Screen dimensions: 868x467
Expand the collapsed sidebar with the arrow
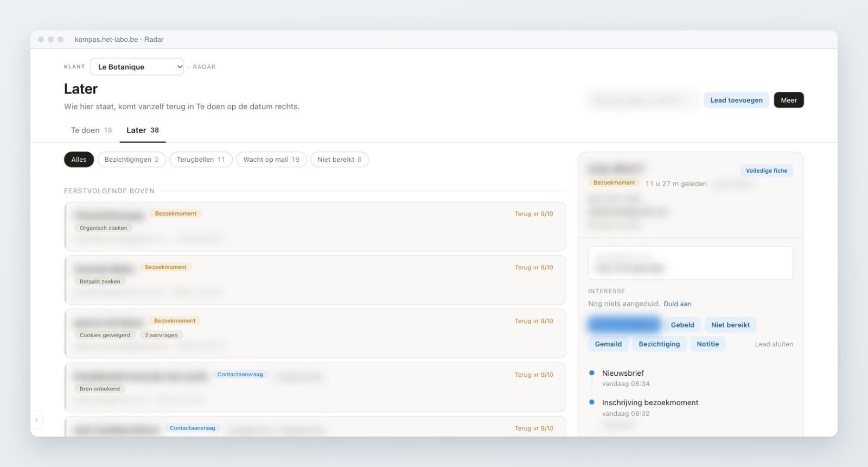tap(36, 420)
